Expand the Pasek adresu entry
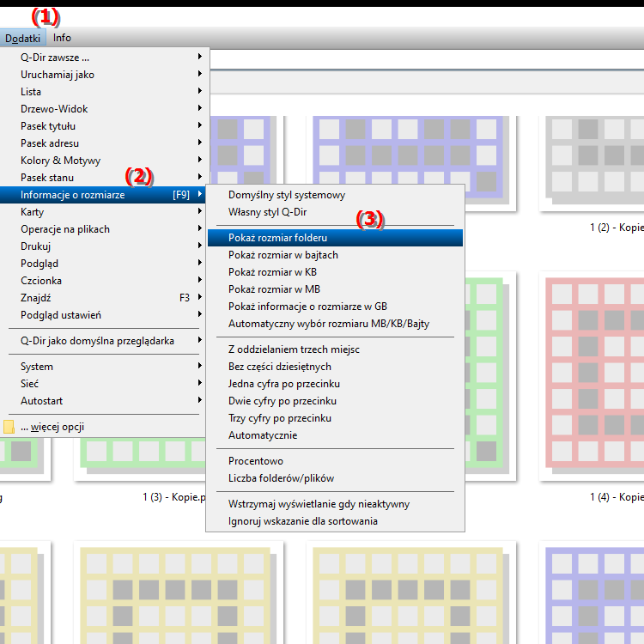644x644 pixels. point(105,143)
